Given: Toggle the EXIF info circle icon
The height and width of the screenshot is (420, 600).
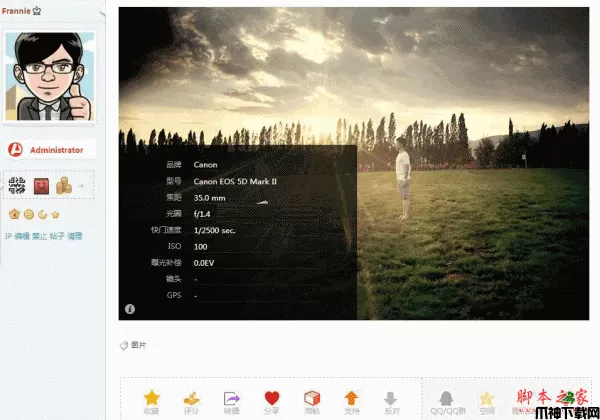Looking at the screenshot, I should point(130,309).
